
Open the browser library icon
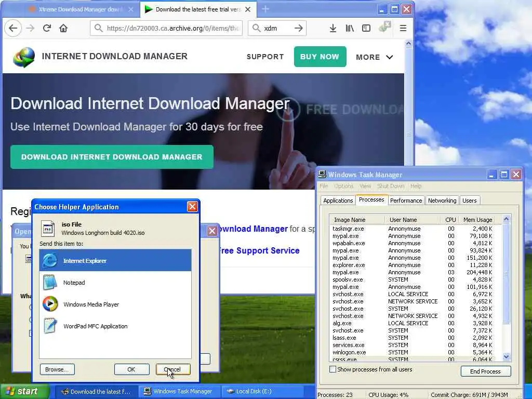(x=350, y=28)
